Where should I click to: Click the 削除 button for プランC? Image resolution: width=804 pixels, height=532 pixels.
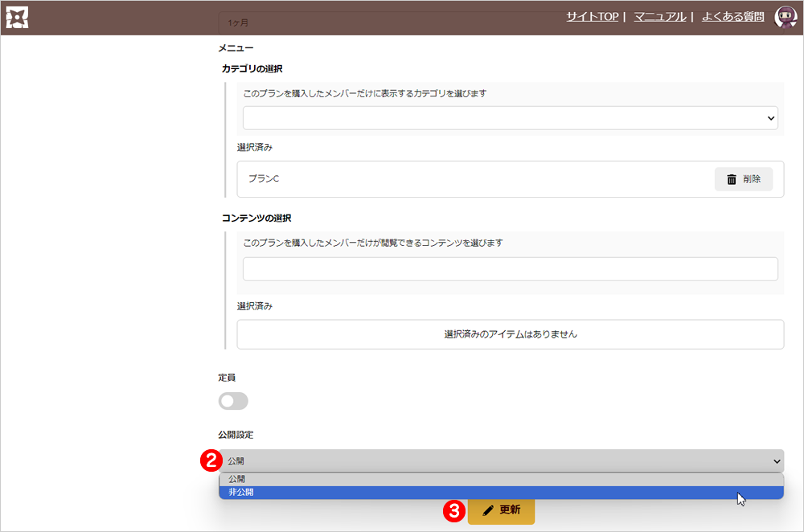tap(743, 179)
